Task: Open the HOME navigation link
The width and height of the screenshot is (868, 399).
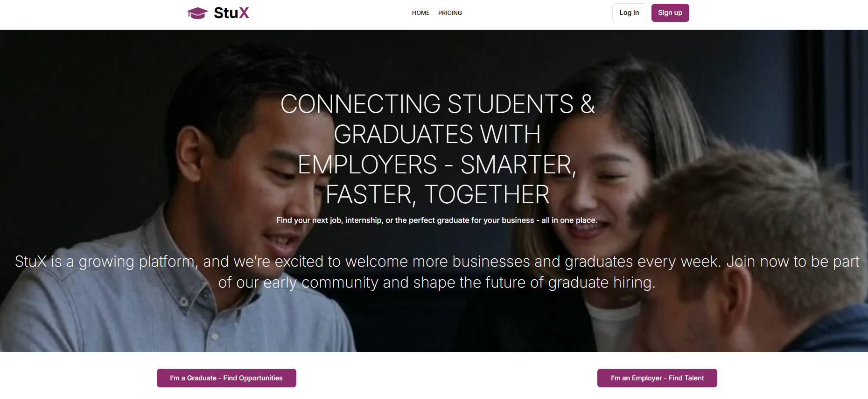Action: (420, 13)
